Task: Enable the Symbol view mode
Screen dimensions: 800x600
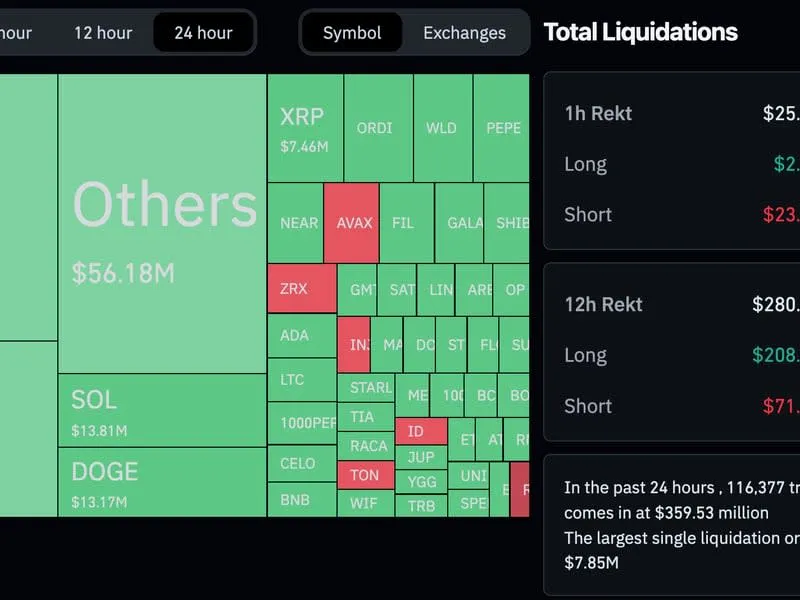Action: (351, 32)
